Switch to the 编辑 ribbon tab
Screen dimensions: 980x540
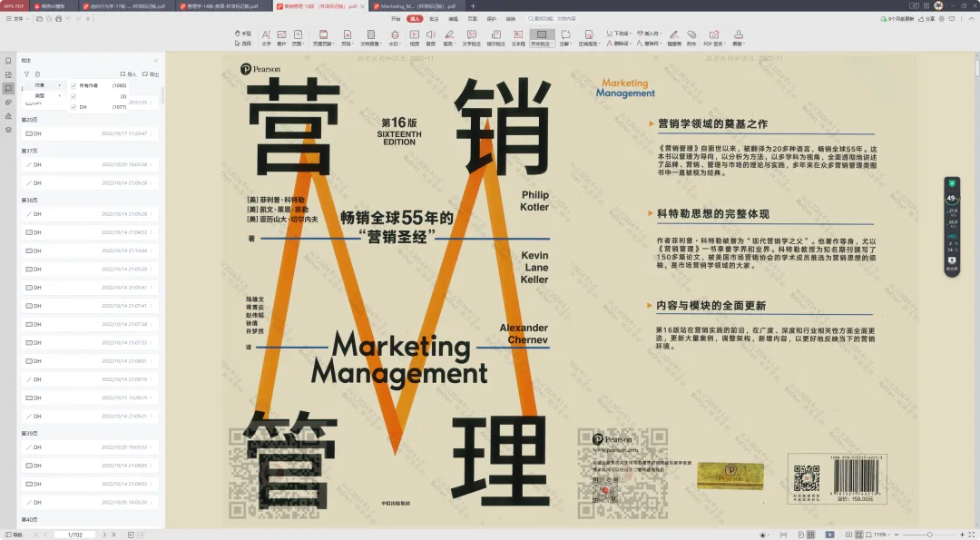(x=453, y=19)
